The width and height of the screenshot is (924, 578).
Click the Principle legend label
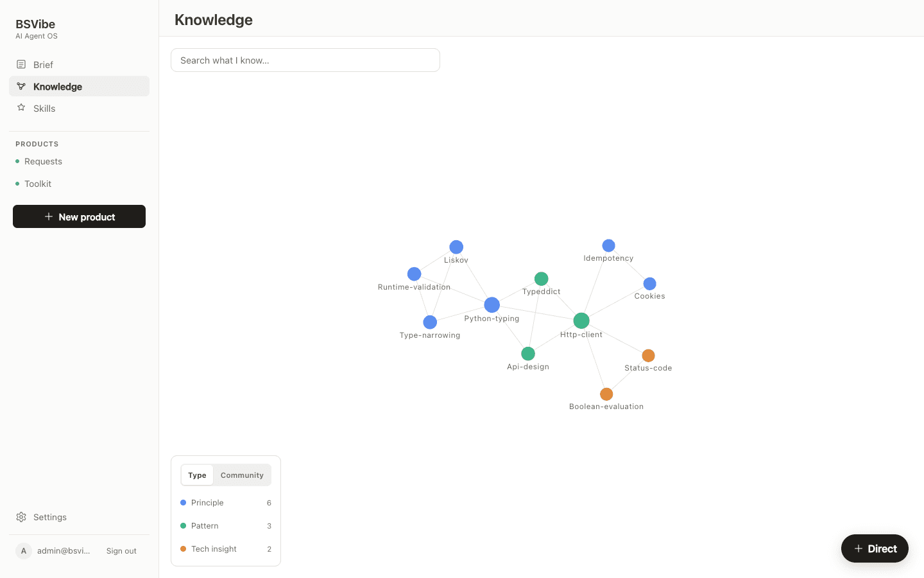coord(207,503)
